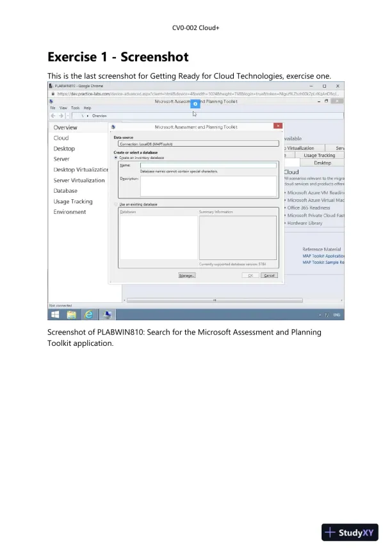Open the Help menu
392x554 pixels.
click(x=87, y=108)
